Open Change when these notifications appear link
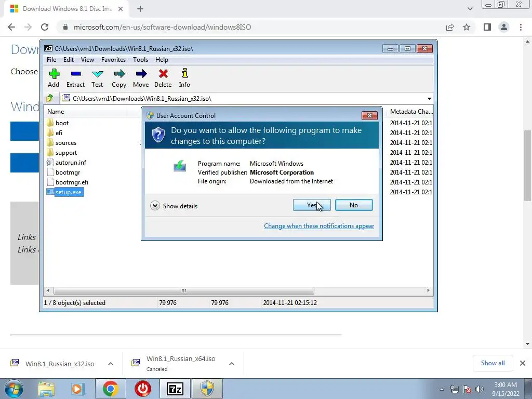 (319, 226)
